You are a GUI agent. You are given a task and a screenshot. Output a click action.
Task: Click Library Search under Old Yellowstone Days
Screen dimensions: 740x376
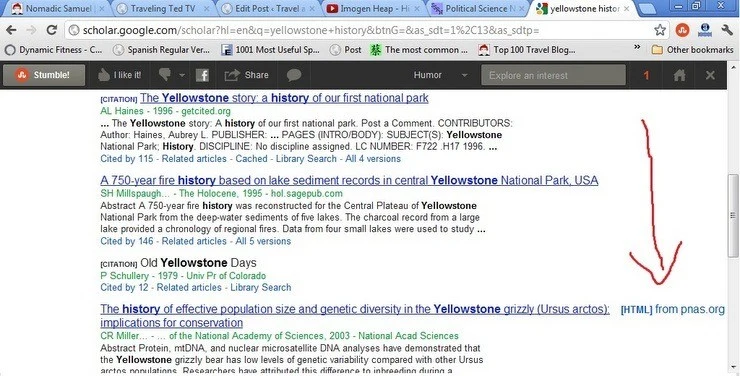261,287
